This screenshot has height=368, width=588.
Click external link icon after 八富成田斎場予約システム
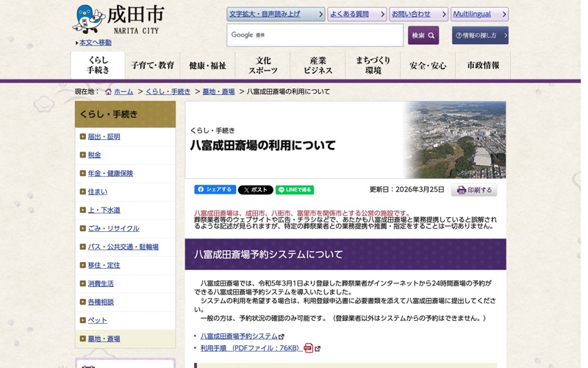tap(282, 336)
